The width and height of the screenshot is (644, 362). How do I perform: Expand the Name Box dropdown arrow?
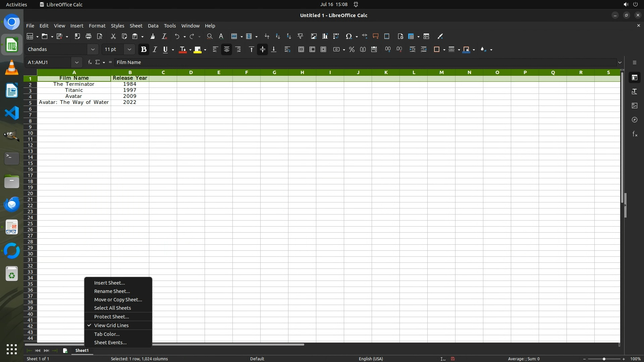click(x=77, y=62)
